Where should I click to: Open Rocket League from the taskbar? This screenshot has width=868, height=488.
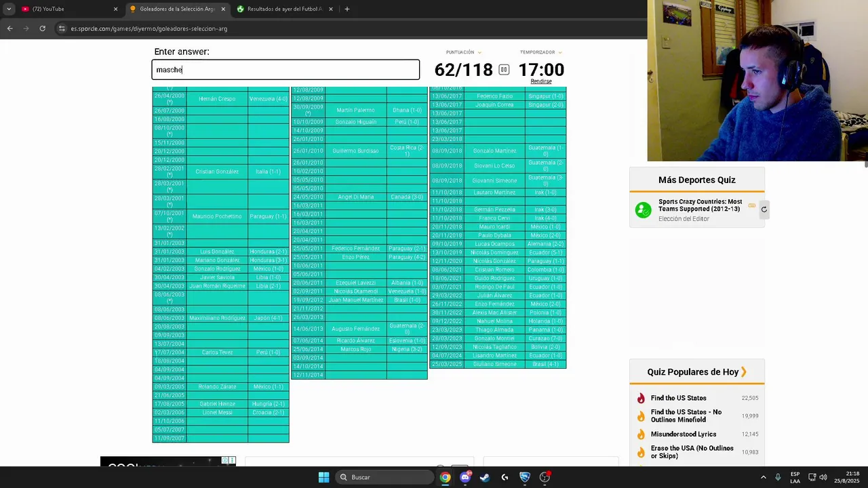point(525,477)
